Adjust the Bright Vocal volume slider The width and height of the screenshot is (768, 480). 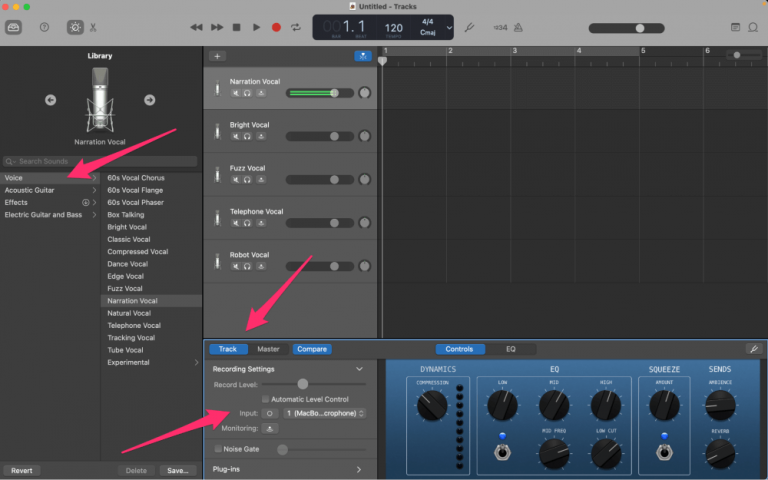(x=319, y=136)
